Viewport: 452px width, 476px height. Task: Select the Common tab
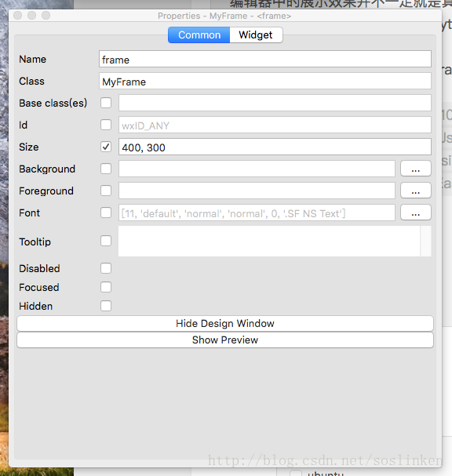[x=199, y=35]
